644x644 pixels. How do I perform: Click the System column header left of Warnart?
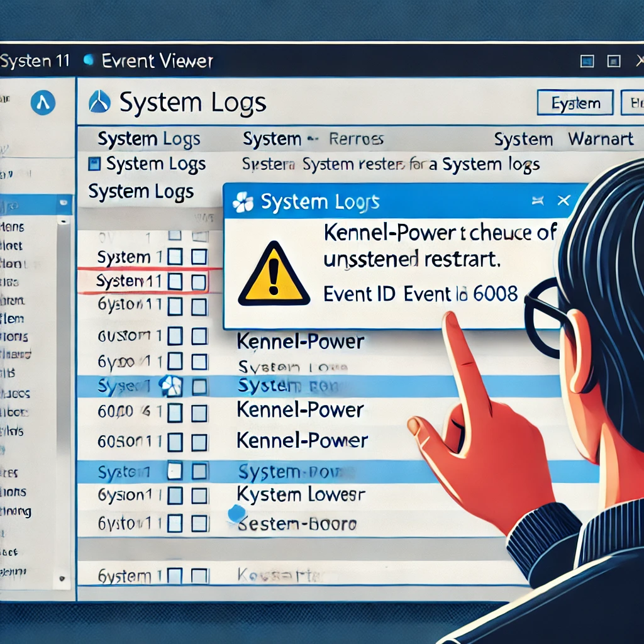(523, 140)
